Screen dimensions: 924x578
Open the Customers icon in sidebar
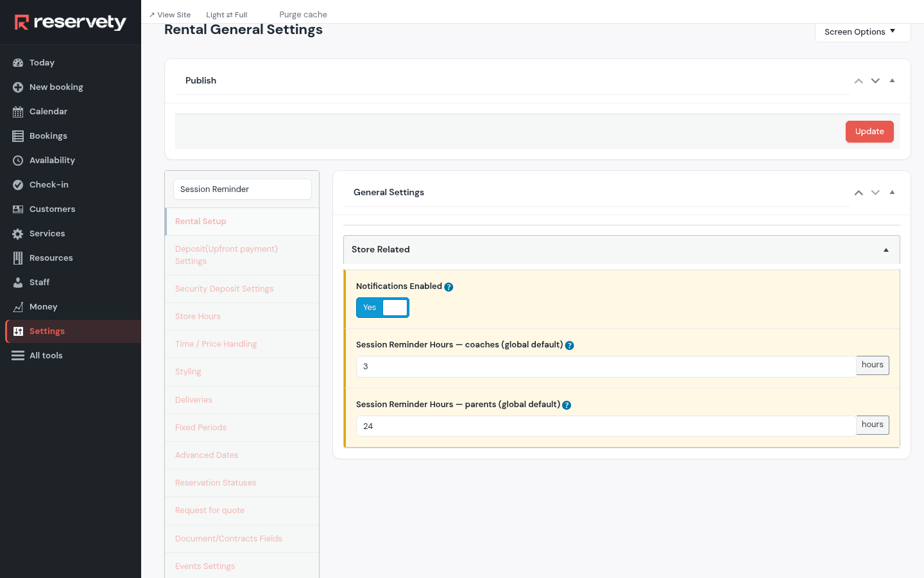click(x=18, y=209)
